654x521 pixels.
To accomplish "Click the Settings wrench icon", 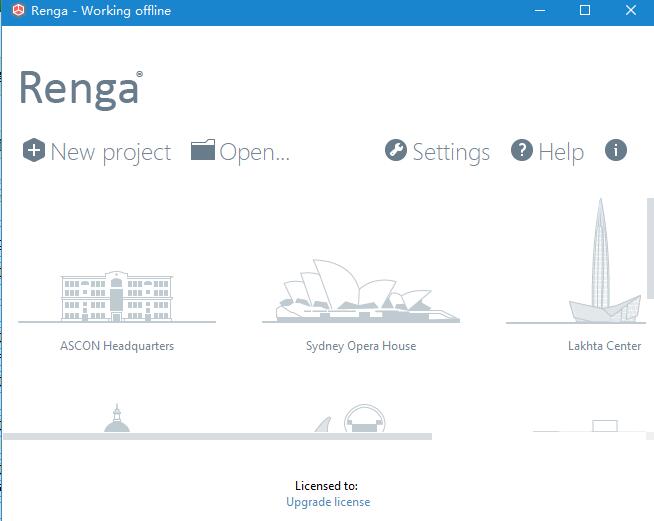I will pyautogui.click(x=396, y=150).
